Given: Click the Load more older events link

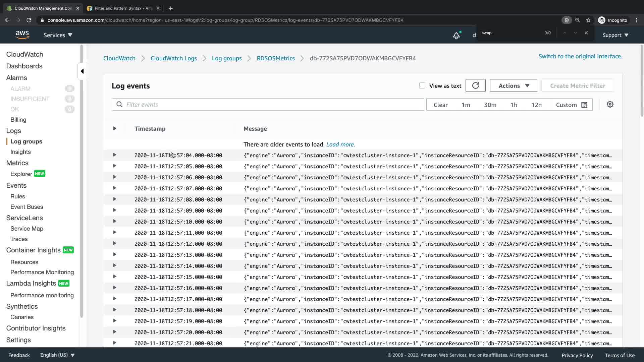Looking at the screenshot, I should 340,144.
